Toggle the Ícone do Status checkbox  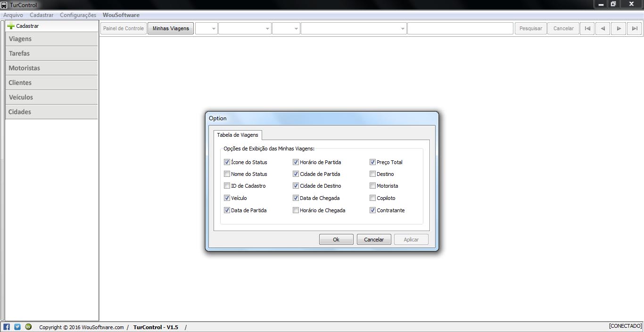click(x=227, y=162)
